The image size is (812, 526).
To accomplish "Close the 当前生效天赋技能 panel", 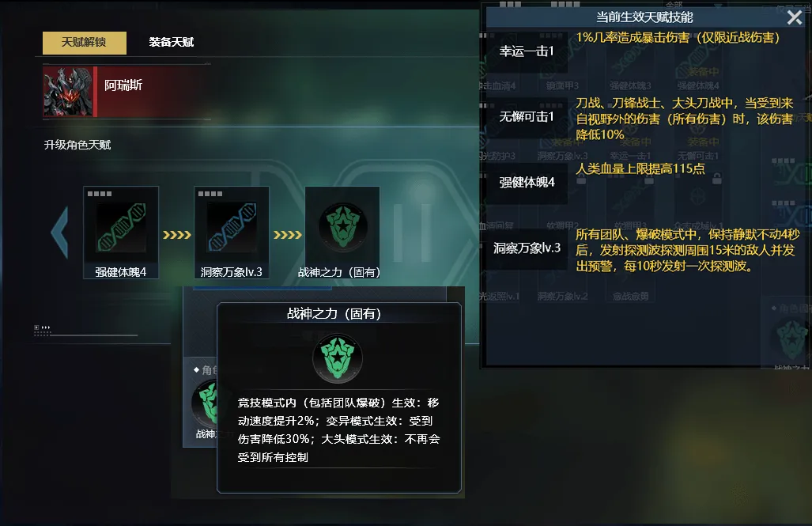I will point(795,17).
